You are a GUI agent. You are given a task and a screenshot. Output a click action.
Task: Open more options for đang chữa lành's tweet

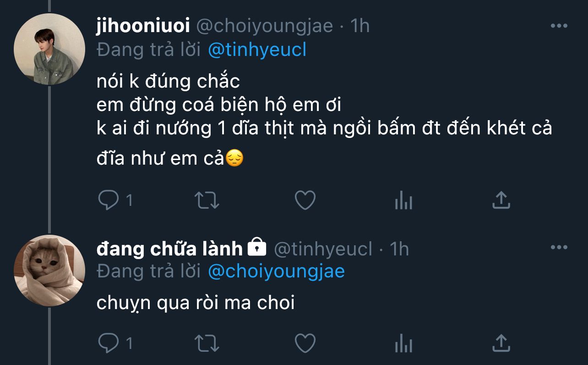tap(559, 248)
